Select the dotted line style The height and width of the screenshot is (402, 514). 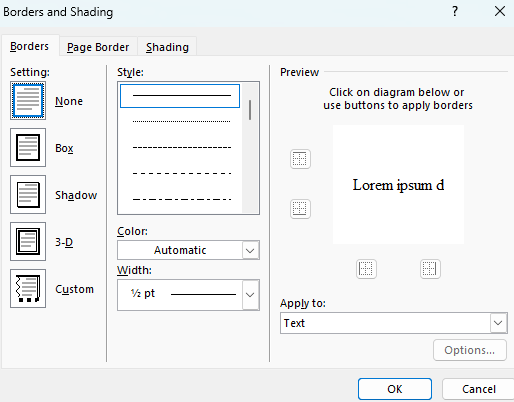pyautogui.click(x=181, y=121)
